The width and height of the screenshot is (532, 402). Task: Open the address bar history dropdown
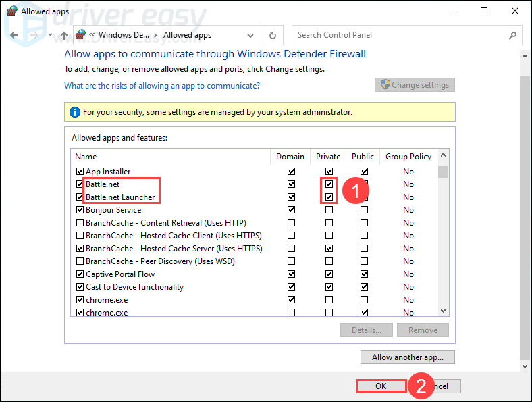(251, 35)
